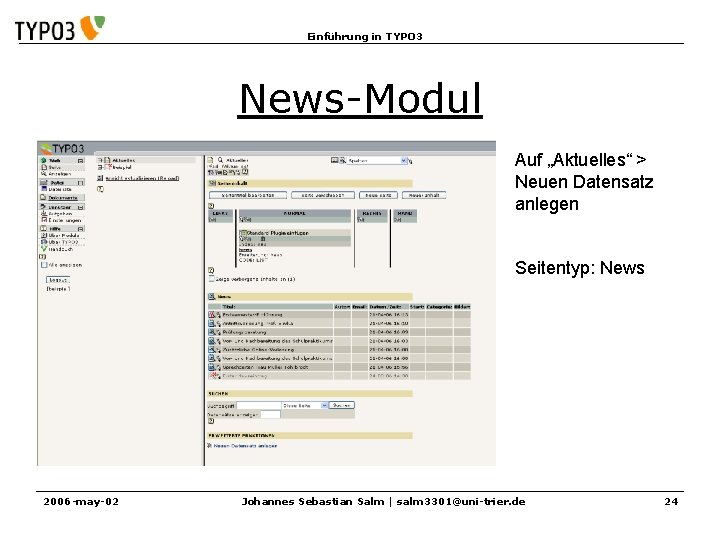Viewport: 720px width, 540px height.
Task: Click the reload page tree link
Action: (x=142, y=178)
